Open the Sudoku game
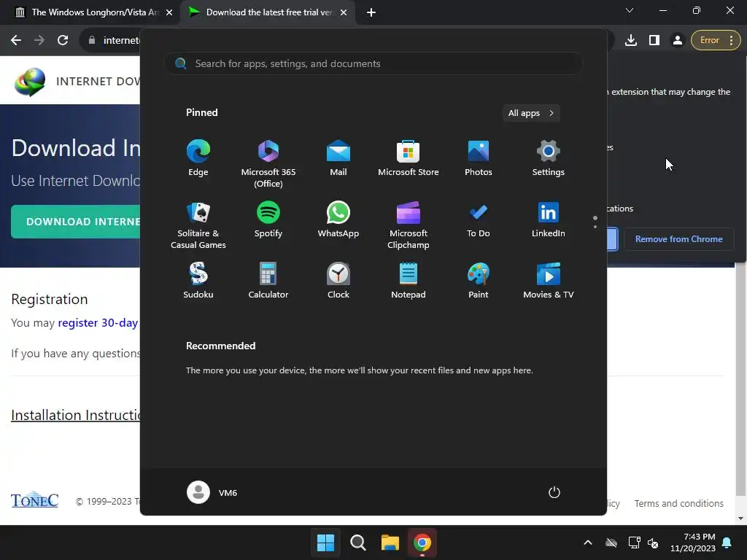The image size is (747, 560). [x=198, y=281]
